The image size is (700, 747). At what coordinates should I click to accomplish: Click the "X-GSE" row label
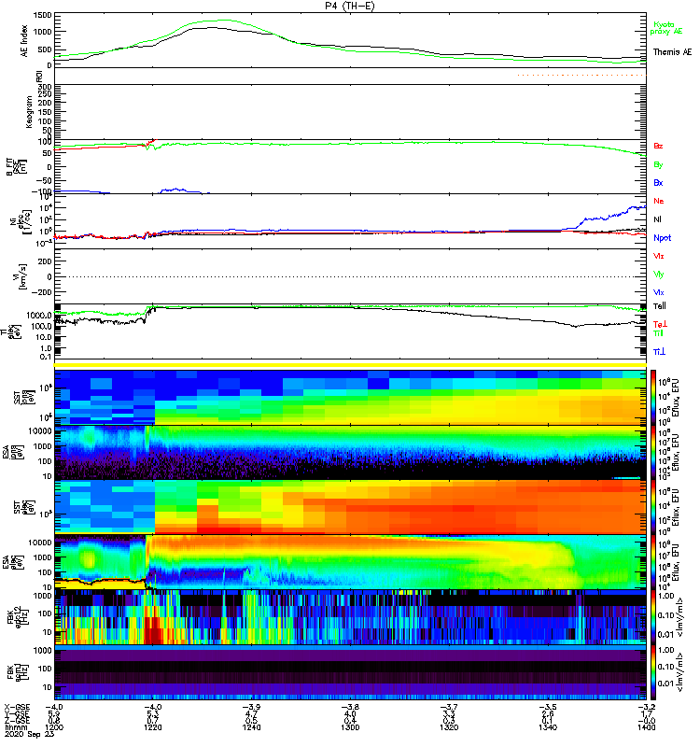tap(17, 707)
